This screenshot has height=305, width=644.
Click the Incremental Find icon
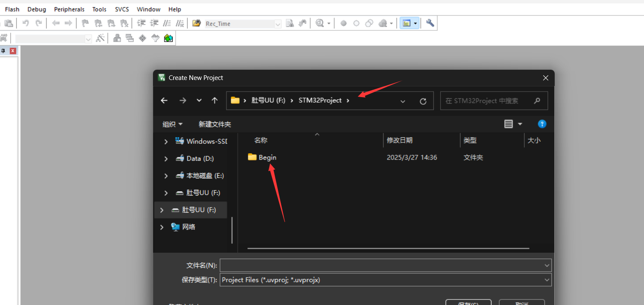point(303,23)
